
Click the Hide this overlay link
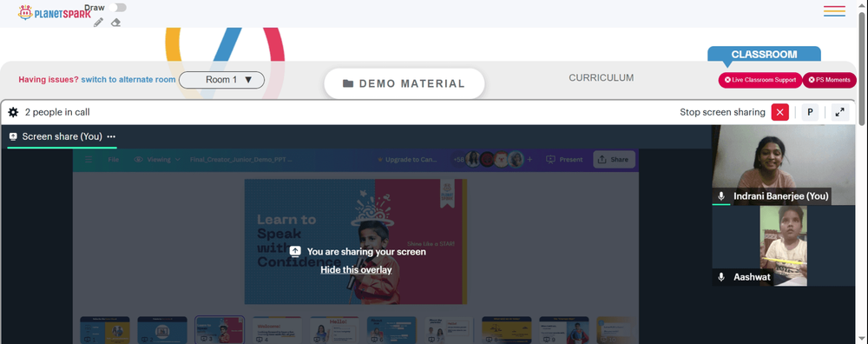(x=356, y=270)
